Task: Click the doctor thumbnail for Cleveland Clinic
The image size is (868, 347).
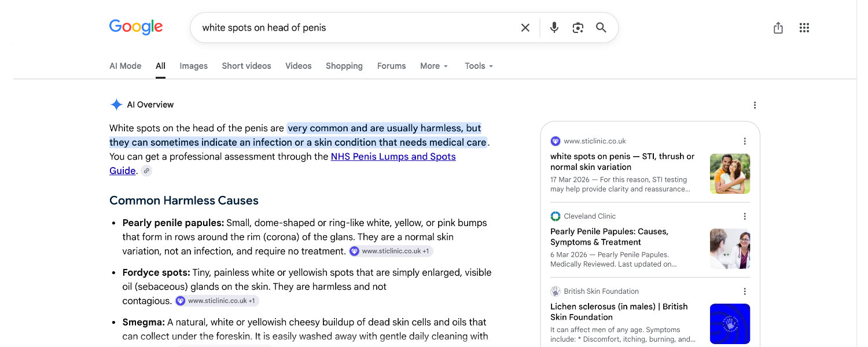Action: tap(730, 249)
